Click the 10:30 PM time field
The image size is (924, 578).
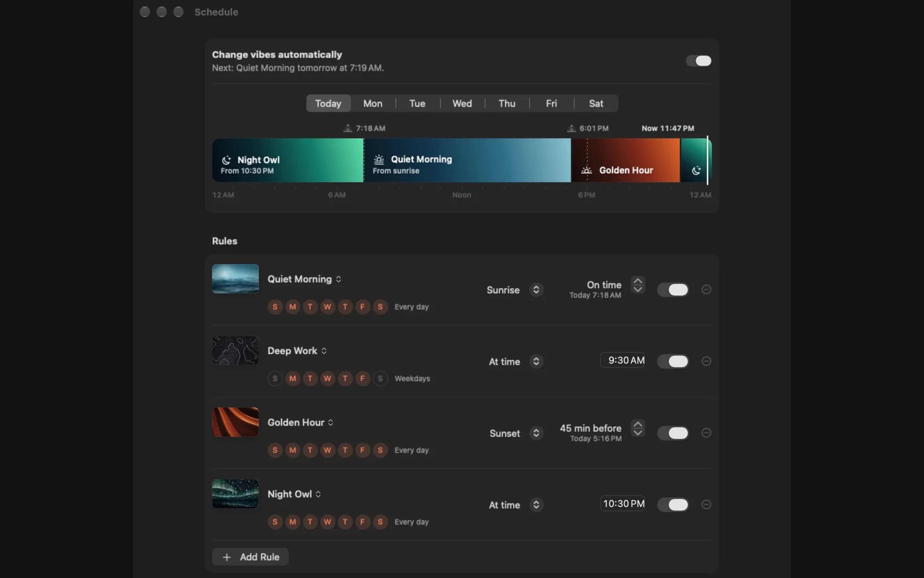[x=622, y=504]
